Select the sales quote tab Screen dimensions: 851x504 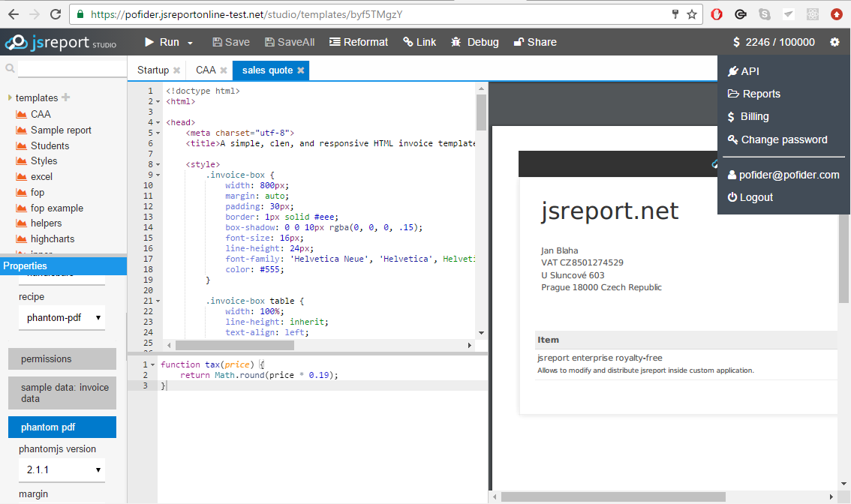point(268,70)
